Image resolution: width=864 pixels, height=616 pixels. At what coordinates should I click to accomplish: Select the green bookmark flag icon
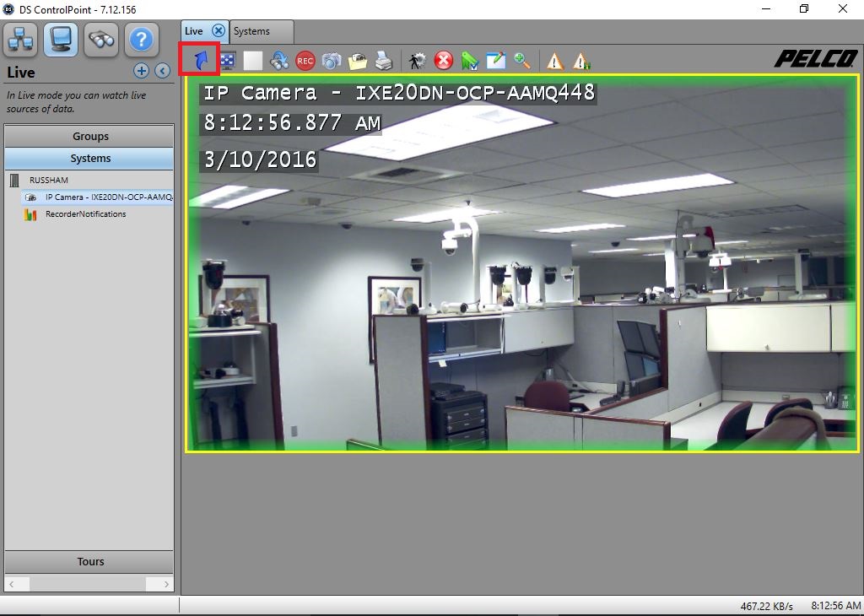click(469, 60)
